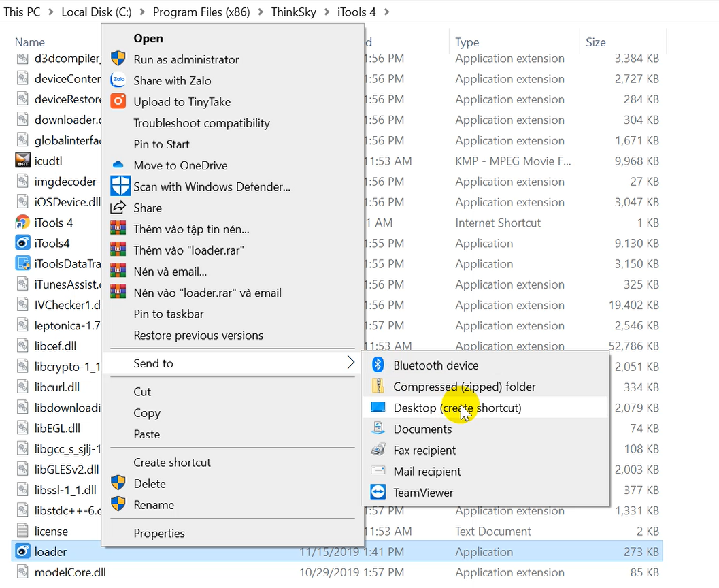
Task: Select Desktop (create shortcut) option
Action: click(x=457, y=408)
